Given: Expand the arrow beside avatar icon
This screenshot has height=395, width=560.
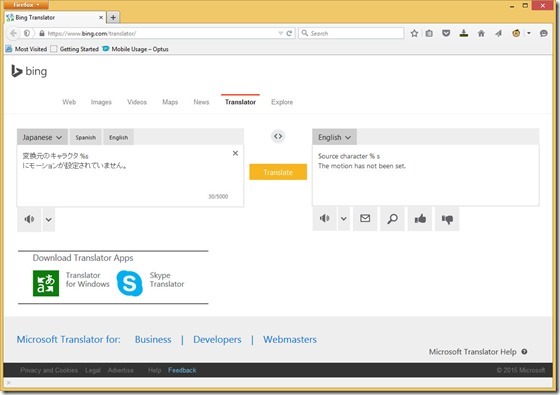Looking at the screenshot, I should coord(529,34).
